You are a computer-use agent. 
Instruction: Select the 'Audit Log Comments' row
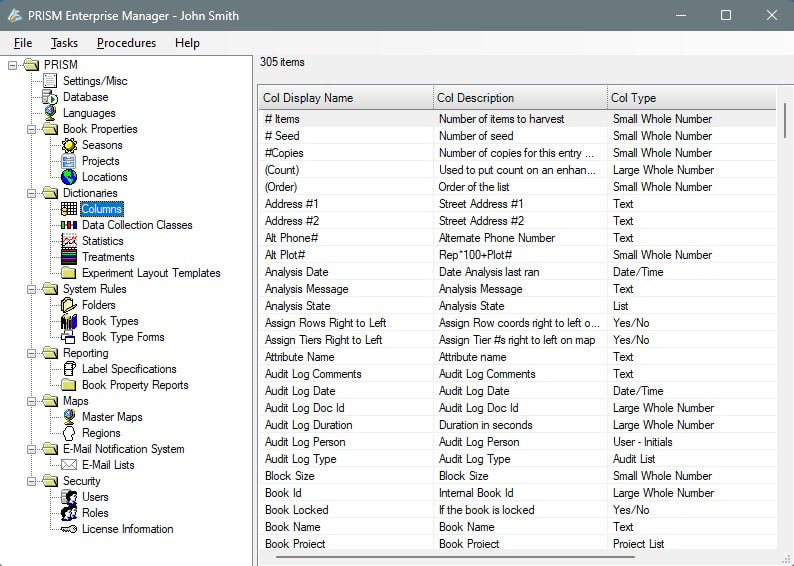pos(517,374)
